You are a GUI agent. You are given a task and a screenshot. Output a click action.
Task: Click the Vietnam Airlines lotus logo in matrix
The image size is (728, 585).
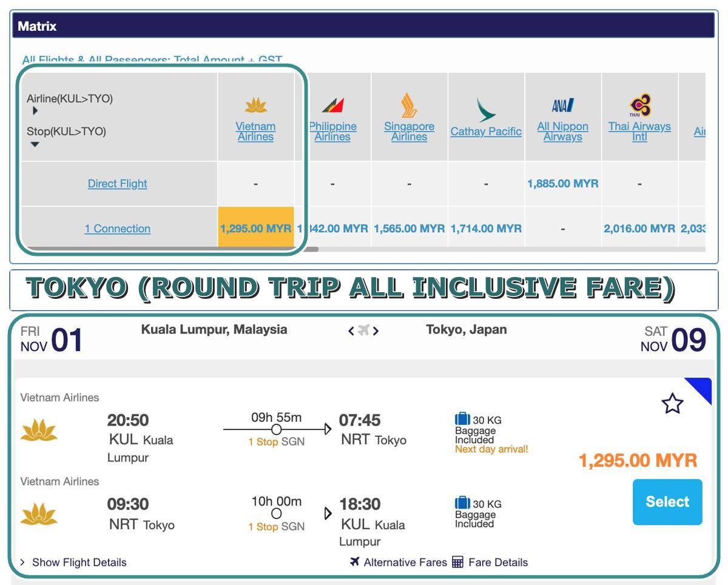tap(255, 106)
